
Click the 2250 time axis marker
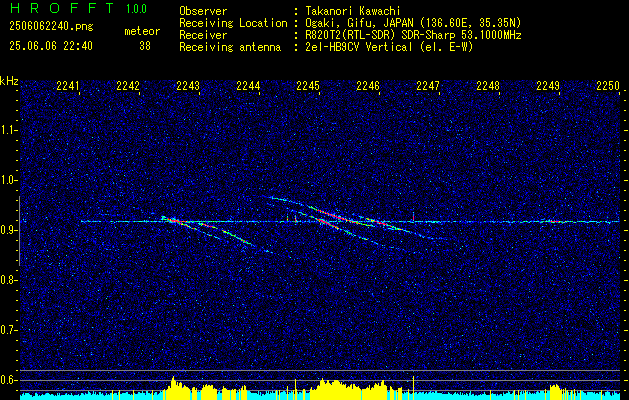[608, 86]
